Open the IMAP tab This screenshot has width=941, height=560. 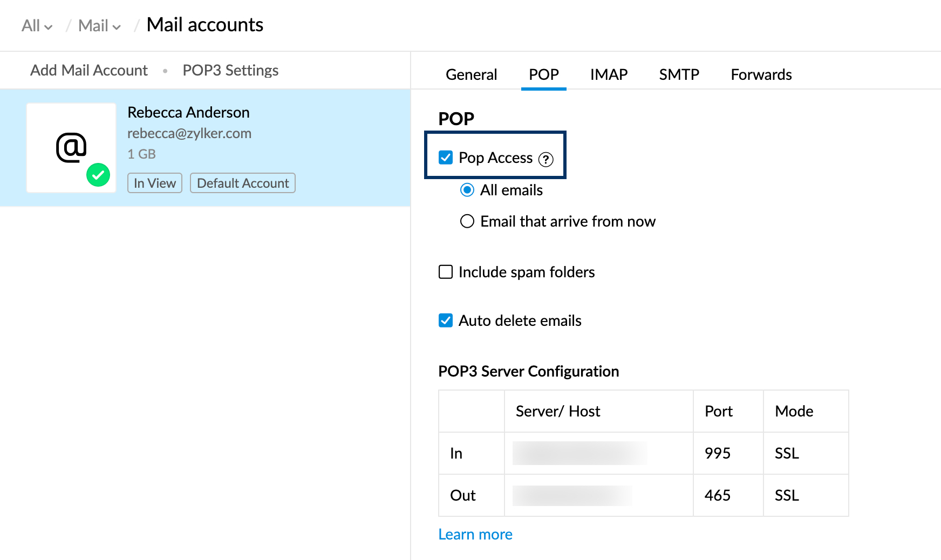[609, 74]
